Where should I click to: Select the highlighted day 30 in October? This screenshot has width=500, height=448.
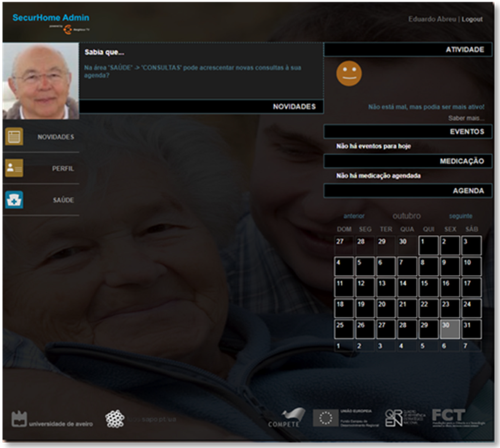click(x=450, y=329)
